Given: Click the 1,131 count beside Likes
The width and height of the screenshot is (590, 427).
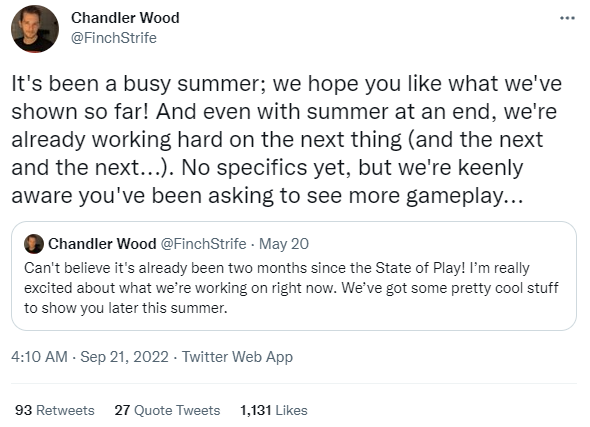Looking at the screenshot, I should [256, 410].
